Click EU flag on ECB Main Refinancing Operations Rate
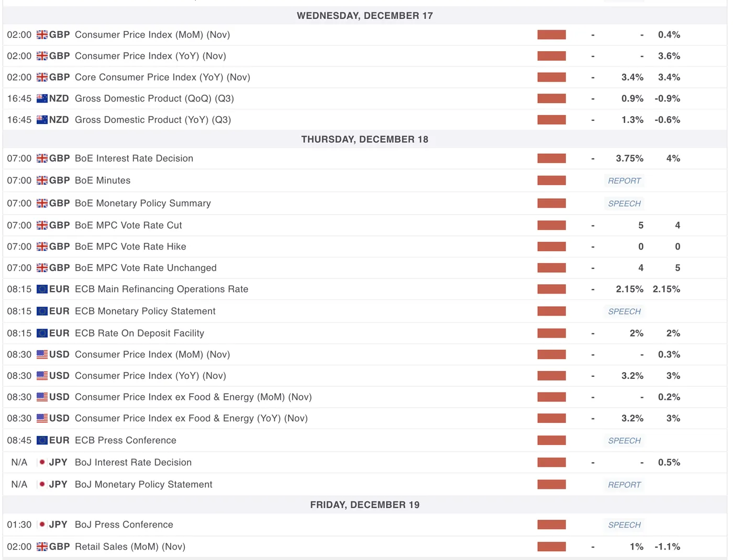733x560 pixels. pos(42,289)
